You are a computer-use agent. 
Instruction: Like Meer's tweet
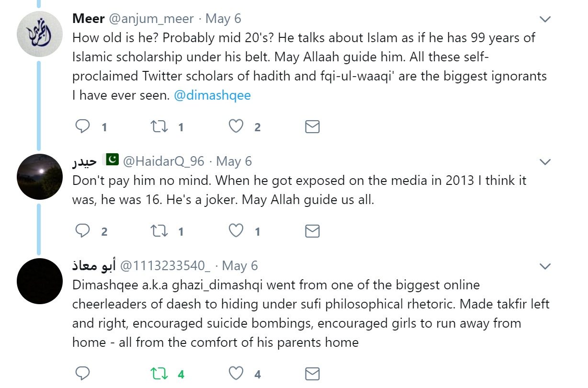236,127
